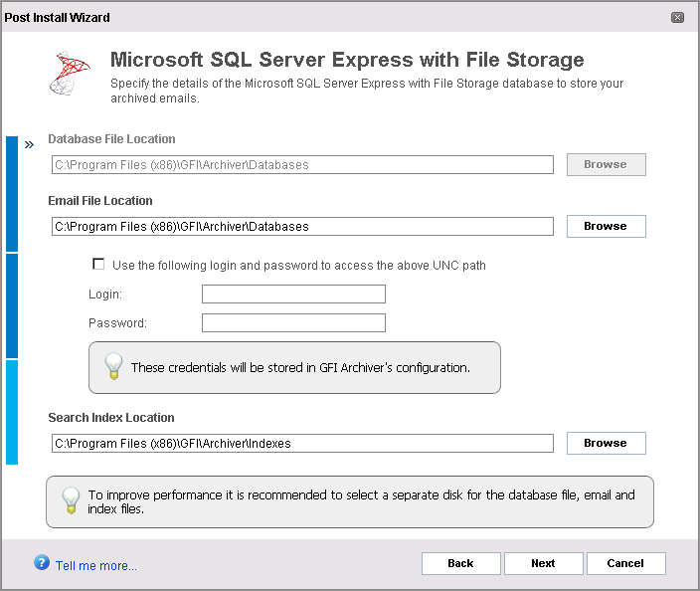Image resolution: width=700 pixels, height=591 pixels.
Task: Browse for the Email File Location
Action: (x=606, y=226)
